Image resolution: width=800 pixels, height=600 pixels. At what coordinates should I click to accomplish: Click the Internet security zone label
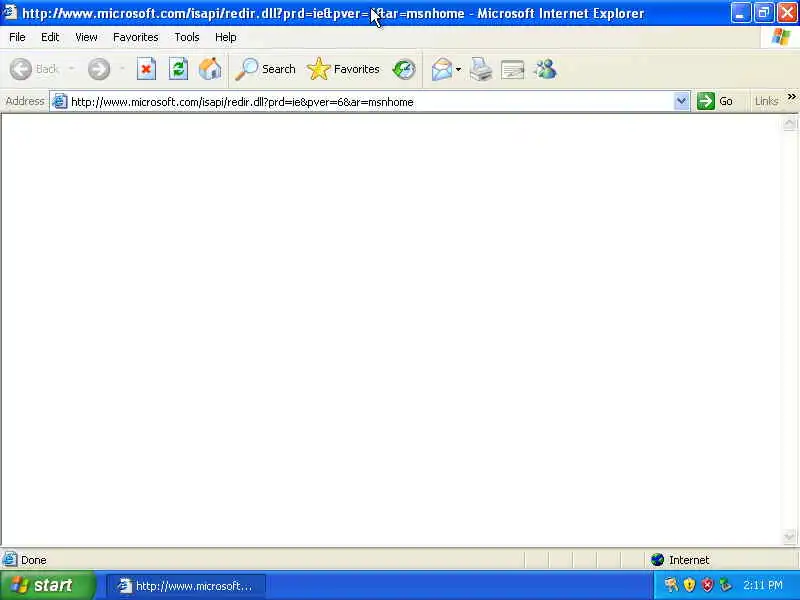point(689,560)
